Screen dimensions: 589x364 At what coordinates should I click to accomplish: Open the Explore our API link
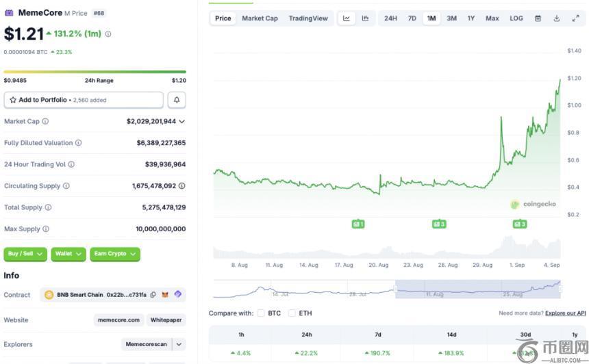[565, 313]
